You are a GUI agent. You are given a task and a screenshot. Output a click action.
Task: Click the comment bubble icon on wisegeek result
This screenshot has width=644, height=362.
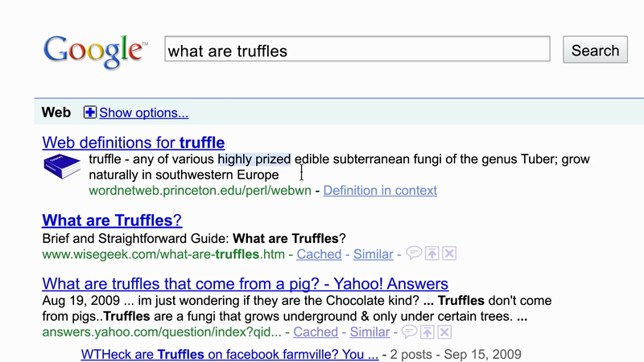point(414,254)
